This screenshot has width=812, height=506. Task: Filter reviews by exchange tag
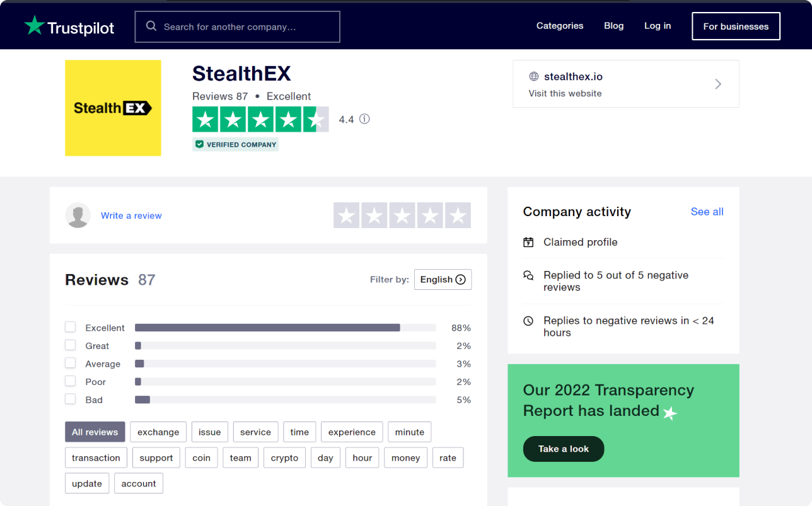[x=158, y=432]
